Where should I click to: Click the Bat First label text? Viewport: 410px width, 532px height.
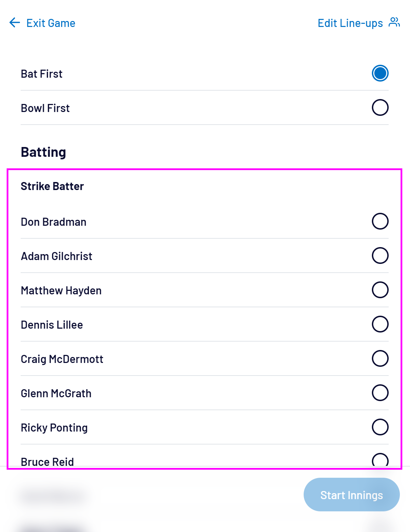pos(42,74)
